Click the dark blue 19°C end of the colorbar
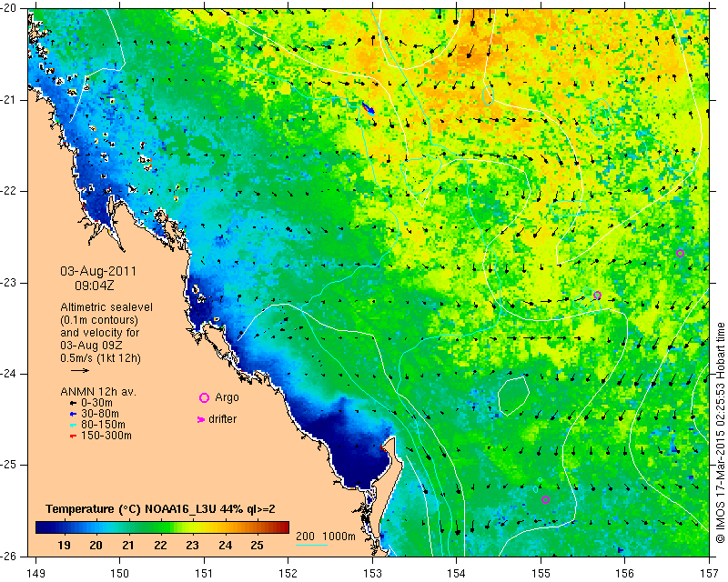 [x=42, y=527]
